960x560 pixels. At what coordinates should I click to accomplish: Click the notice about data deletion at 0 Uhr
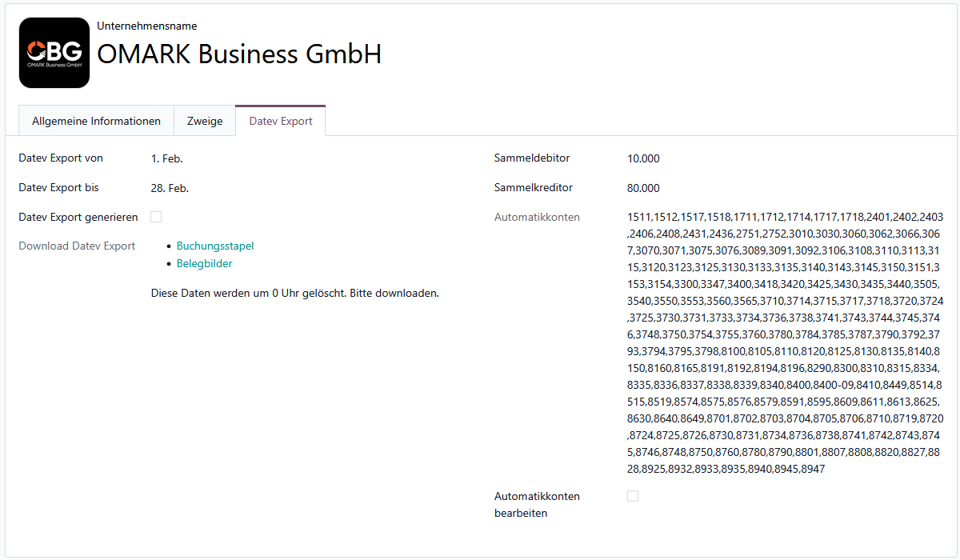[294, 293]
